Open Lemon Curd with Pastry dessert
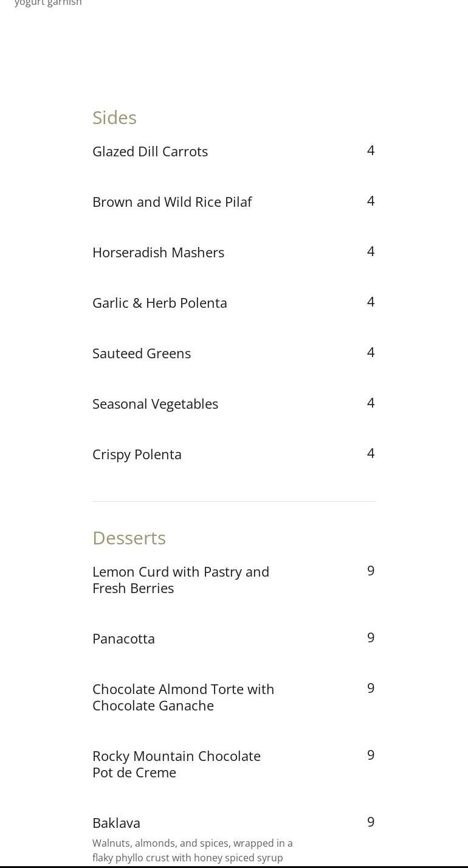This screenshot has height=868, width=468. (181, 580)
